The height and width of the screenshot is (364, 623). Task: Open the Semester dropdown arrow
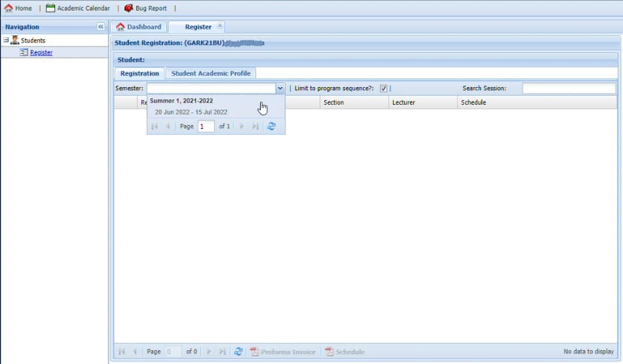(x=280, y=88)
